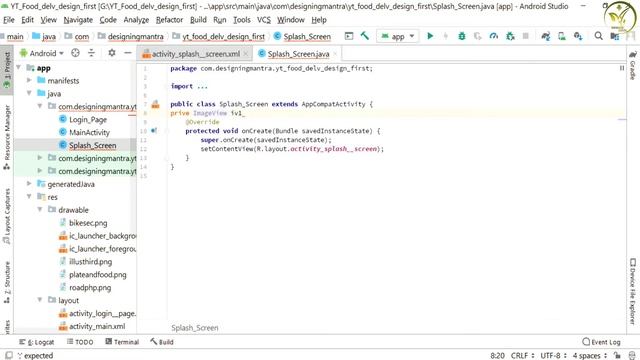
Task: Open the Build menu
Action: [x=198, y=20]
